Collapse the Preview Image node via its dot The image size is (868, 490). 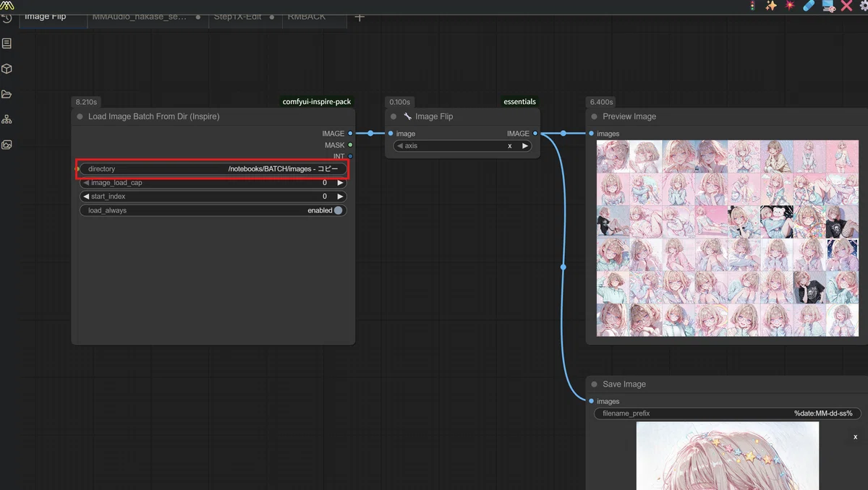click(x=595, y=116)
